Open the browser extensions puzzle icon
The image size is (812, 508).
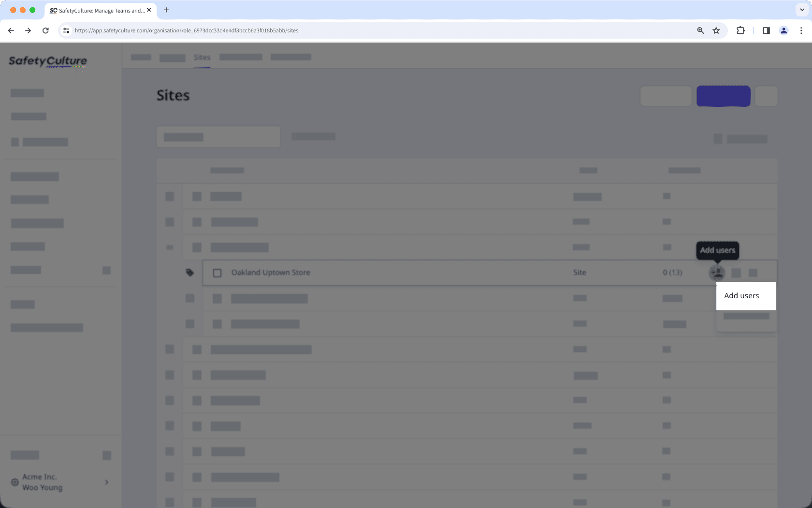coord(740,30)
